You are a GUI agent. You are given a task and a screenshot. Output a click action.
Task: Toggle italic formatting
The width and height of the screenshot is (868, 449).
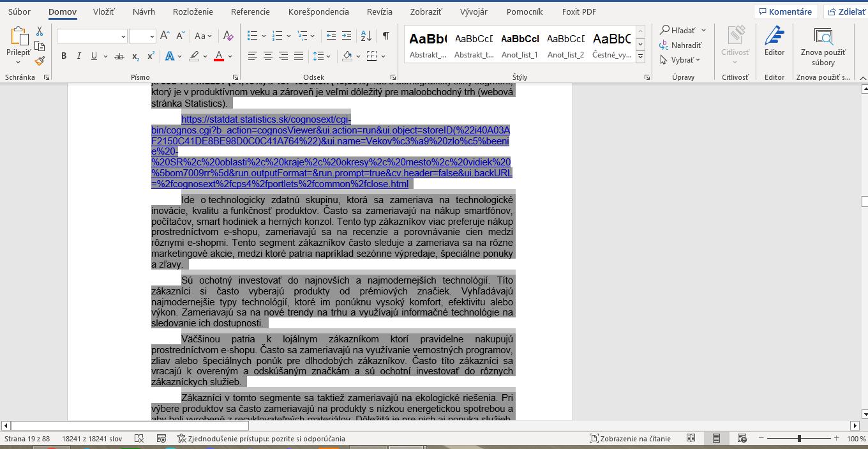tap(79, 56)
